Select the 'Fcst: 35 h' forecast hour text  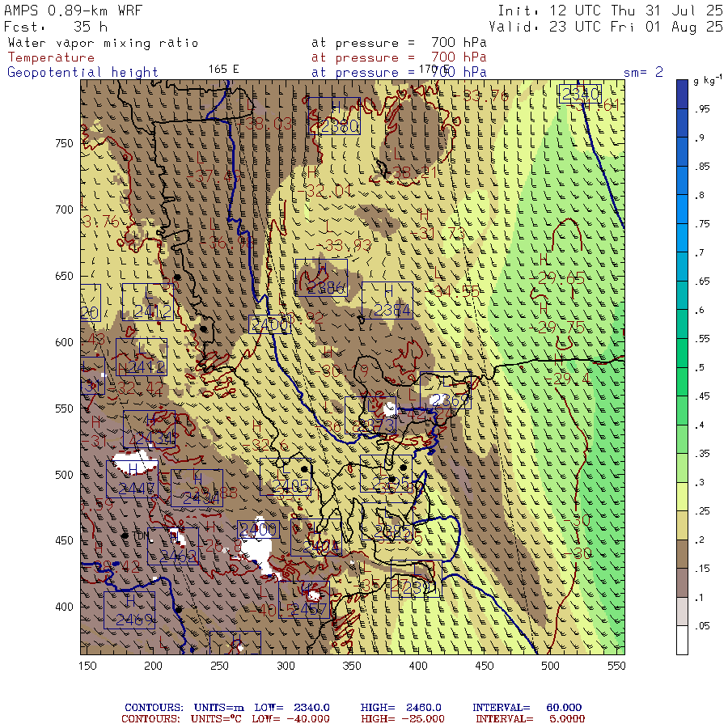(x=56, y=27)
